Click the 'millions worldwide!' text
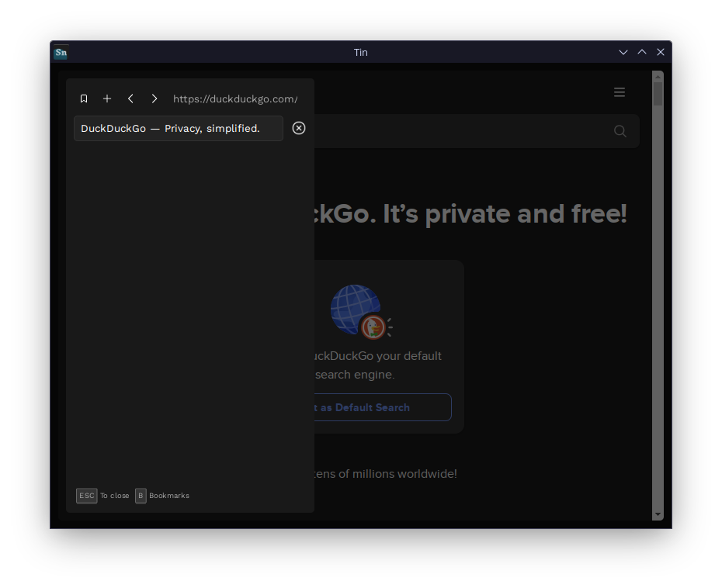The image size is (722, 588). (404, 473)
